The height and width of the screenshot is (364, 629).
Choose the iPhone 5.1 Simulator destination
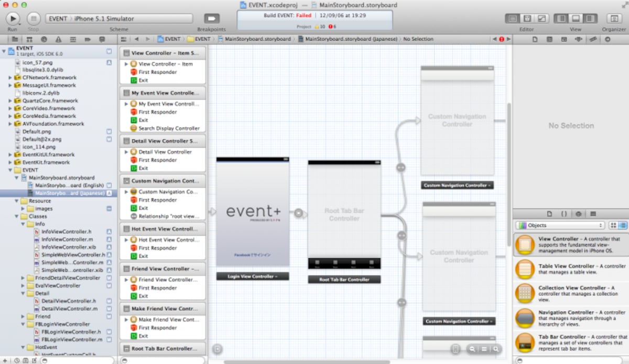coord(104,18)
